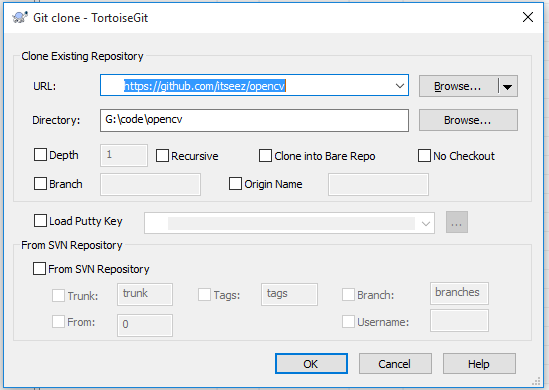Click the 'Clone Existing Repository' group label
Screen dimensions: 549x390
(x=82, y=56)
